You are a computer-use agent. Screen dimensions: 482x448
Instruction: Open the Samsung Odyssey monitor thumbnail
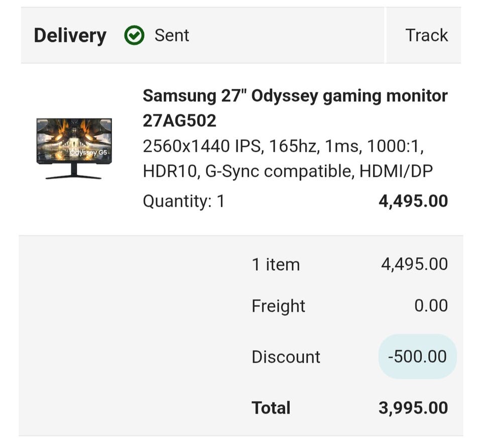tap(74, 149)
